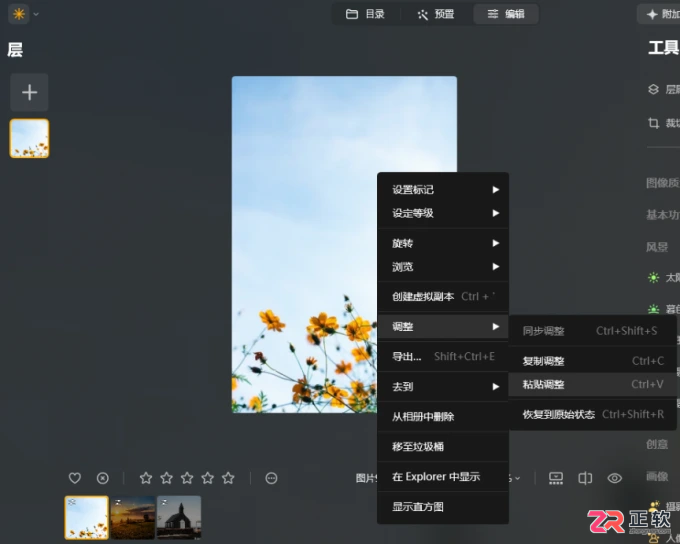Set rating to five stars
This screenshot has height=544, width=680.
coord(228,478)
